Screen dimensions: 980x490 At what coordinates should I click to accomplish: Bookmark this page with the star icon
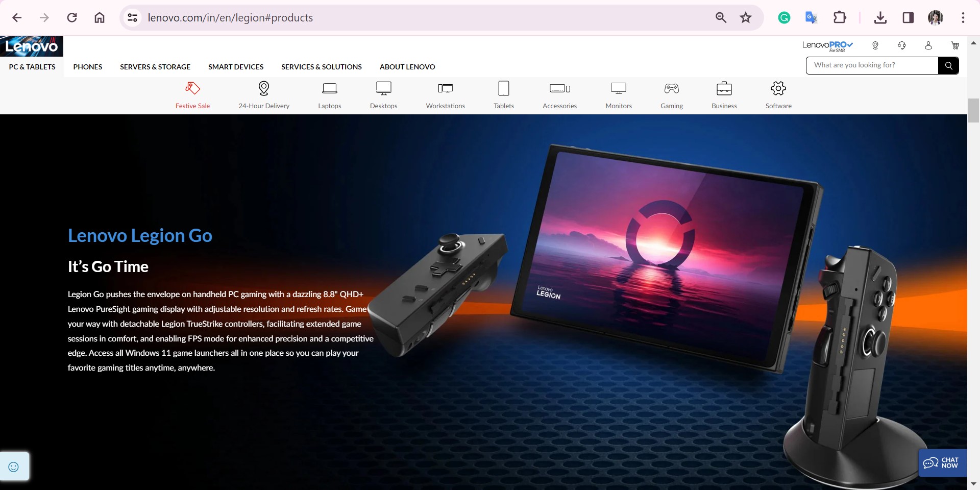[746, 18]
